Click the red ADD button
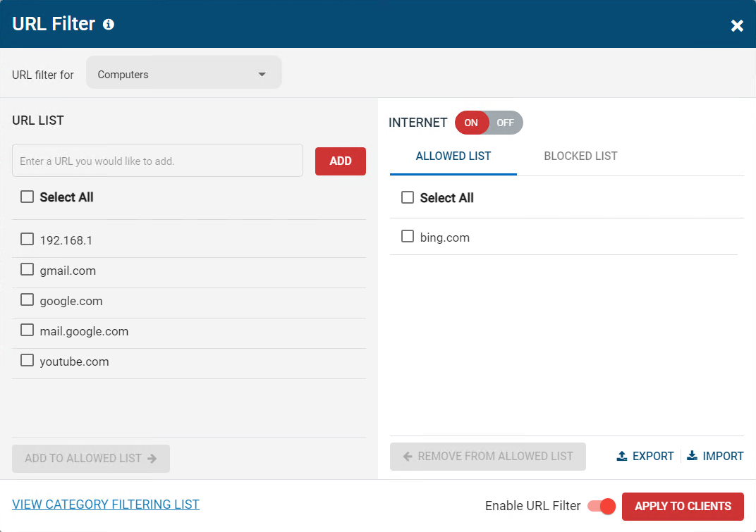This screenshot has width=756, height=532. tap(341, 161)
